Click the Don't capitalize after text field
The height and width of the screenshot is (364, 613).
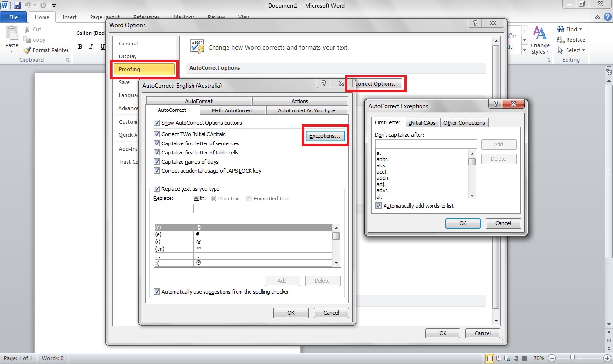[x=426, y=144]
